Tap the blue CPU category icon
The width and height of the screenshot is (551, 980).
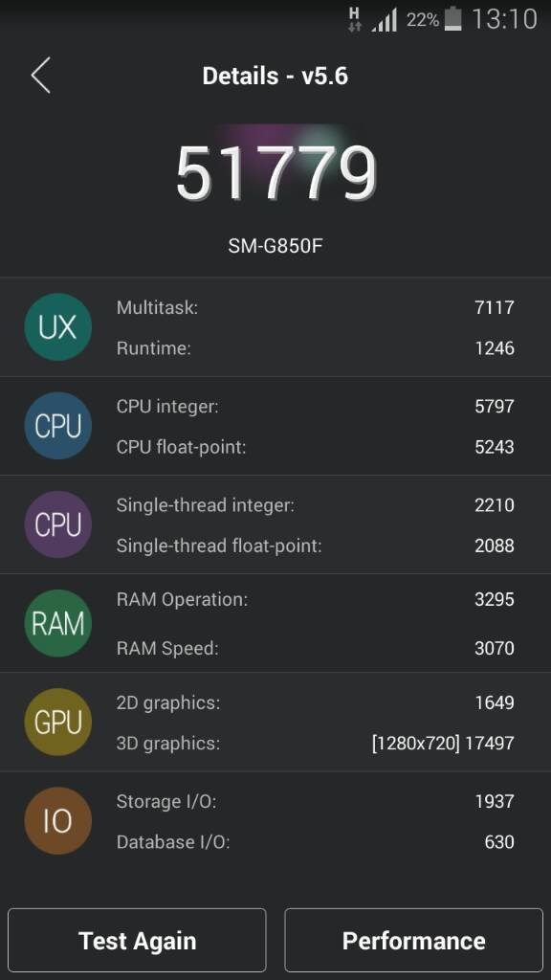(58, 426)
